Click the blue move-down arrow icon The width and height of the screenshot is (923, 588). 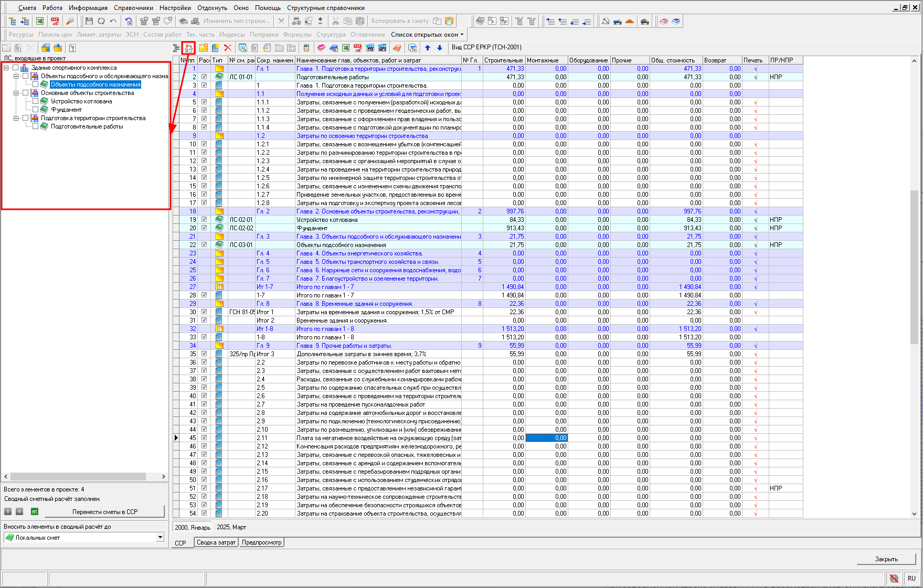440,48
